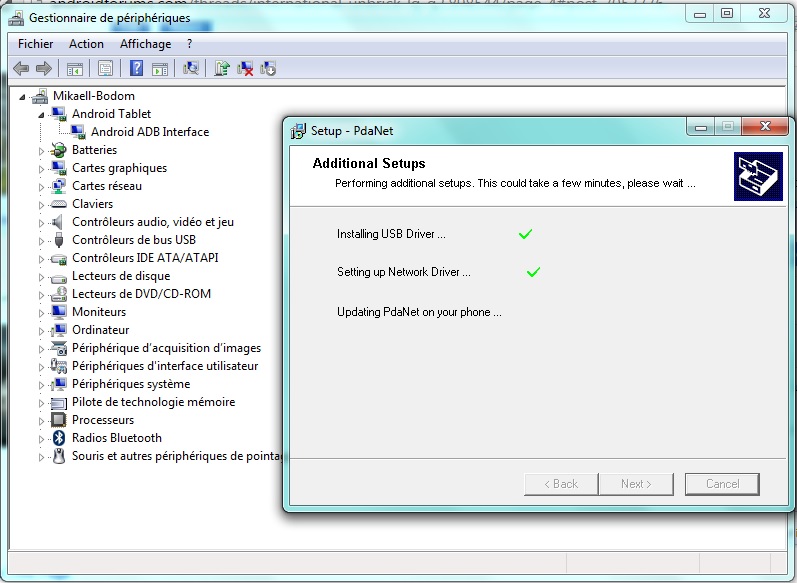Image resolution: width=797 pixels, height=583 pixels.
Task: Toggle the action pane toolbar icon
Action: pyautogui.click(x=160, y=68)
